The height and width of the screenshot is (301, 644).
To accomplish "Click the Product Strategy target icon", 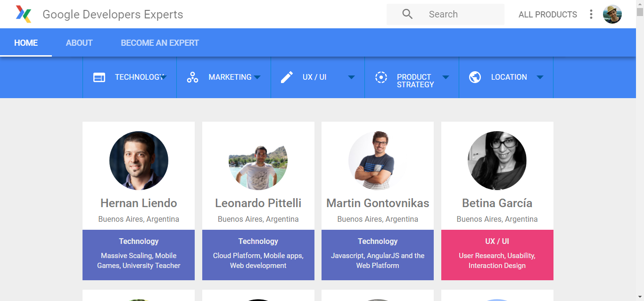I will tap(381, 77).
